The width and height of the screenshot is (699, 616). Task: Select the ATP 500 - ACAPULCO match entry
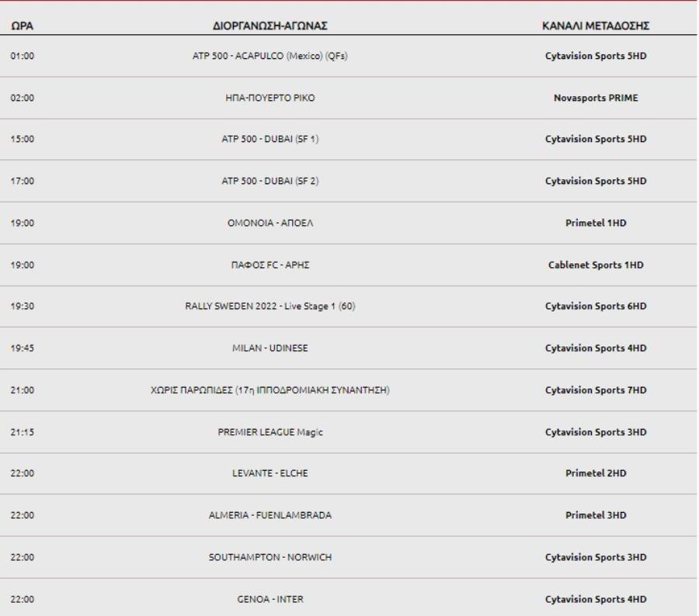pos(270,56)
